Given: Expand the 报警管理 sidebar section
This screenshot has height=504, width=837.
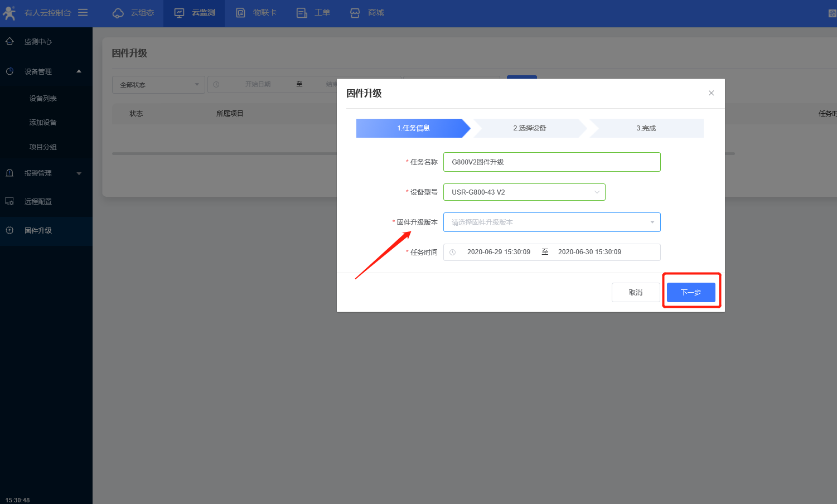Looking at the screenshot, I should [x=79, y=173].
